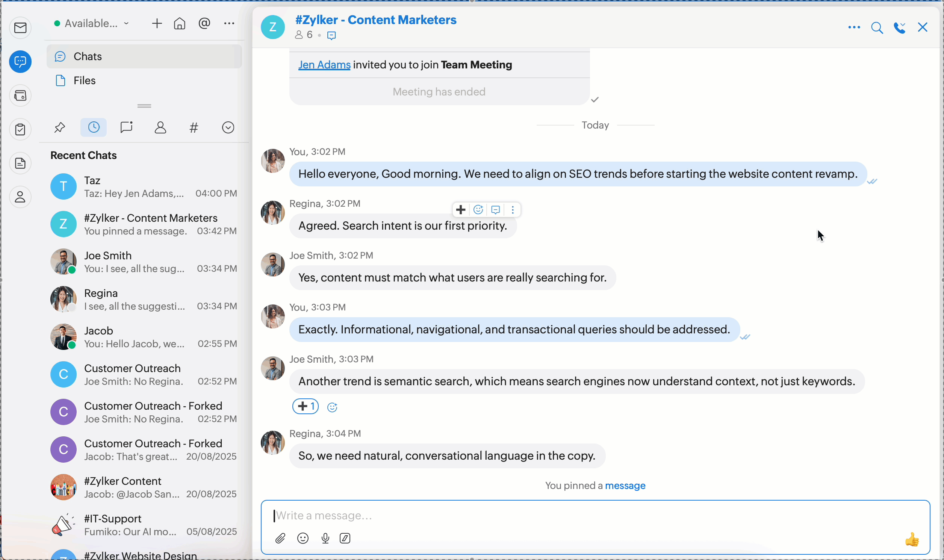Open Jen Adams profile link
The image size is (944, 560).
(x=324, y=65)
